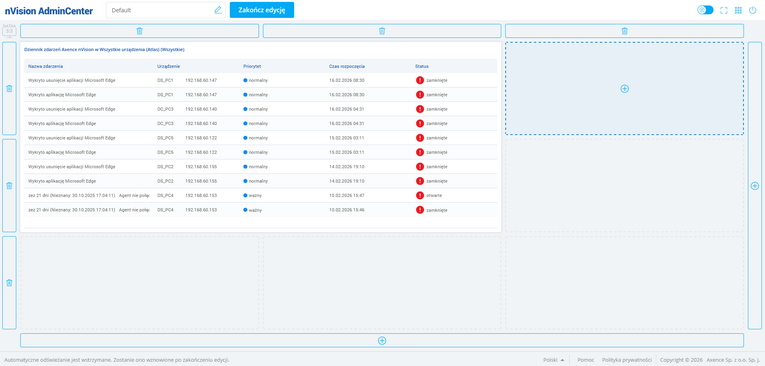Image resolution: width=765 pixels, height=366 pixels.
Task: Click the red status icon of the otwarte event
Action: click(420, 195)
